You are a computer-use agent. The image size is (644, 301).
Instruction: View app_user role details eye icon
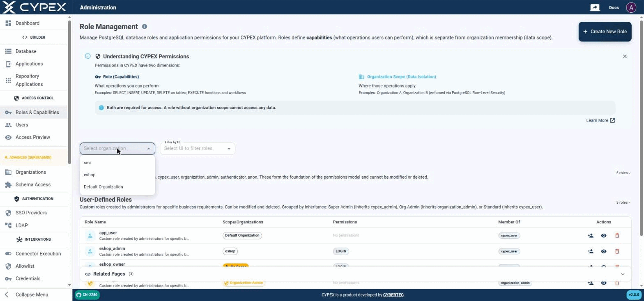(603, 236)
